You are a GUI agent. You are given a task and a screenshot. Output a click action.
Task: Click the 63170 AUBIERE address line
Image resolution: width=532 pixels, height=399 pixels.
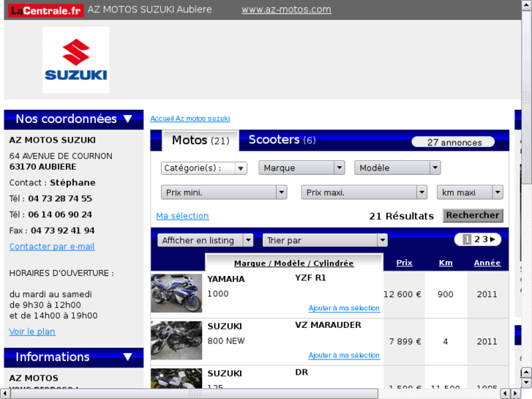(x=42, y=167)
